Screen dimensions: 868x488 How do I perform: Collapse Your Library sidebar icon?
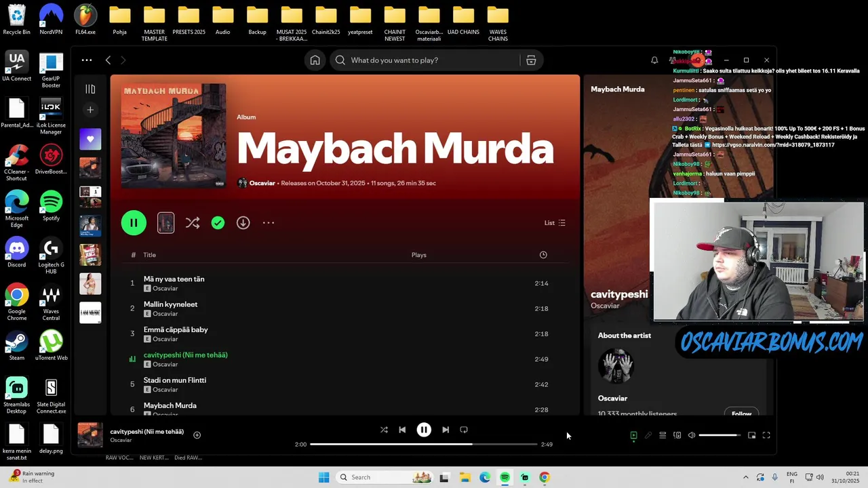[90, 89]
